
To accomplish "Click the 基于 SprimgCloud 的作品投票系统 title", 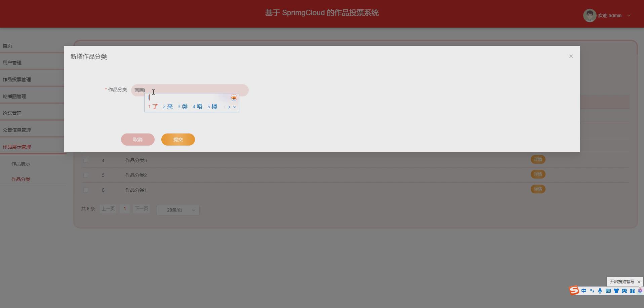I will point(322,13).
